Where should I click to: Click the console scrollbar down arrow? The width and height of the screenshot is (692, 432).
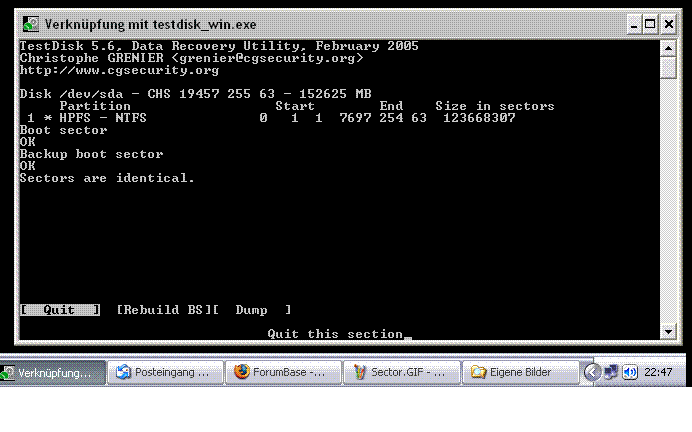[x=668, y=331]
